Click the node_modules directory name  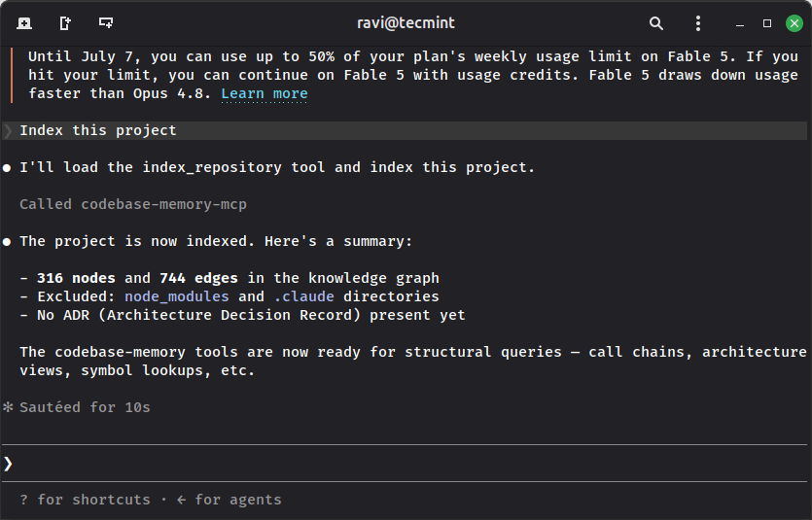coord(177,296)
